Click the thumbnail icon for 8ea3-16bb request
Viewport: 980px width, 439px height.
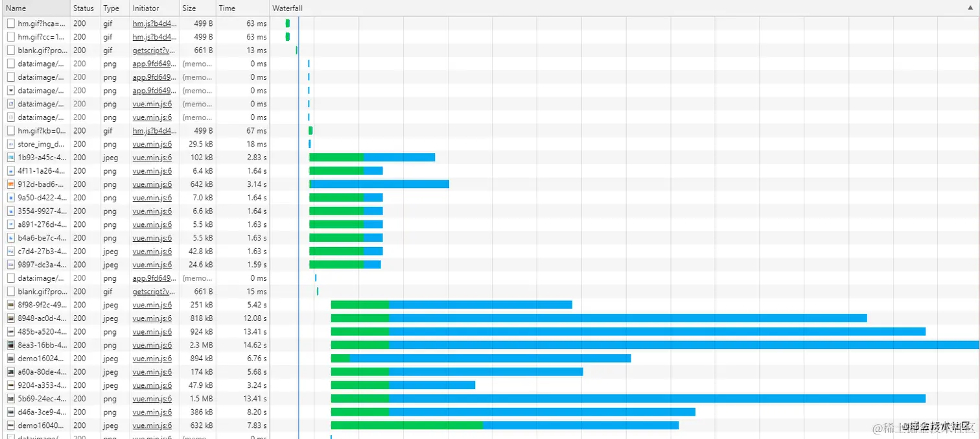10,345
